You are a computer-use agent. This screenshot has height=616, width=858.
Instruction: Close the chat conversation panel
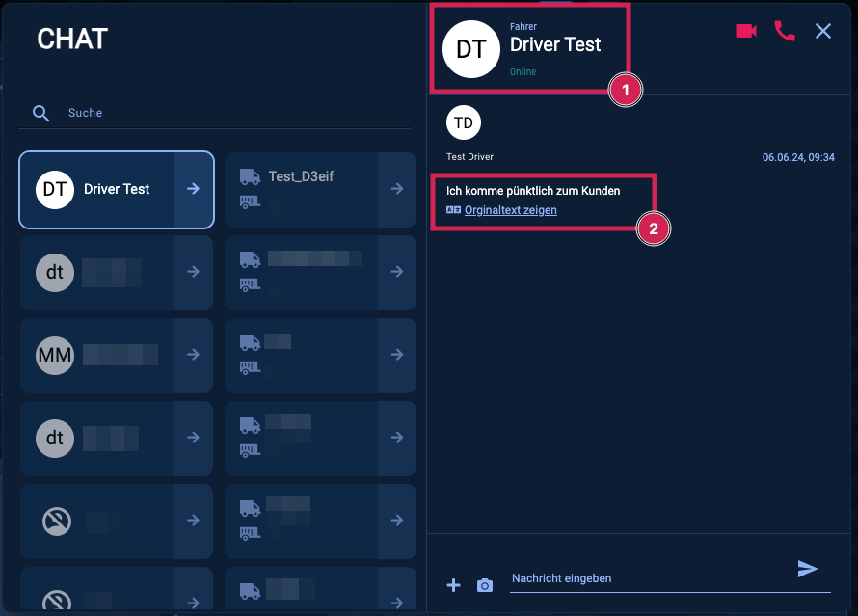pos(822,31)
